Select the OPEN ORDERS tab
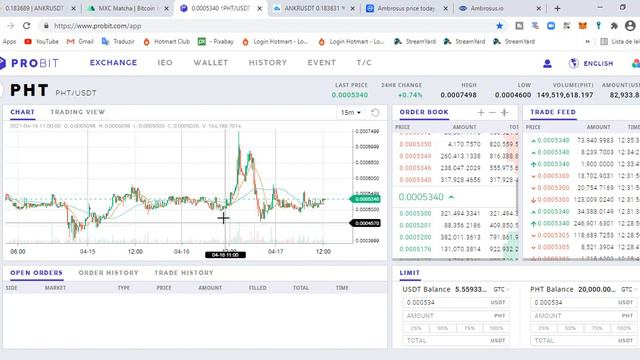The height and width of the screenshot is (360, 640). (36, 273)
